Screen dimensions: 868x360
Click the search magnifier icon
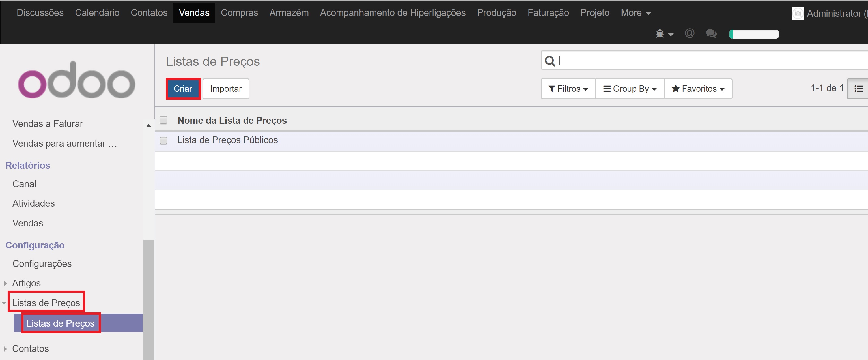click(x=550, y=61)
